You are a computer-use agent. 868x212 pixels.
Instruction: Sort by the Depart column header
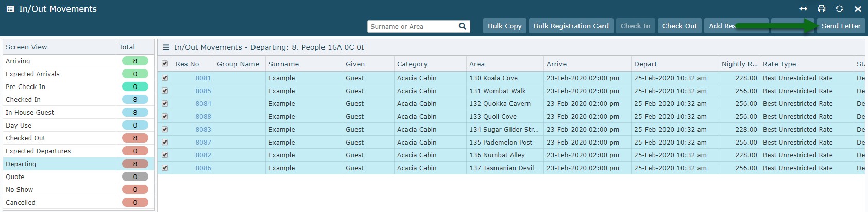click(645, 64)
